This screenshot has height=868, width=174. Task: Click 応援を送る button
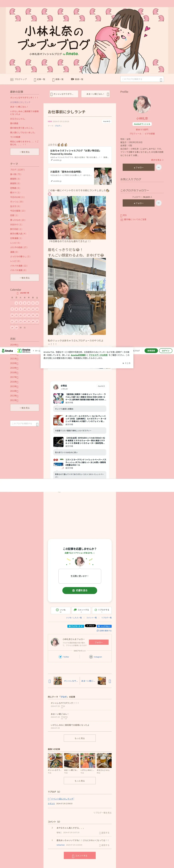coord(80,590)
